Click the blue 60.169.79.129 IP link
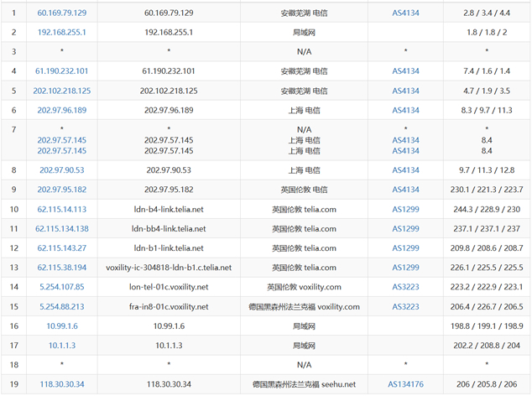Image resolution: width=532 pixels, height=396 pixels. pyautogui.click(x=62, y=13)
